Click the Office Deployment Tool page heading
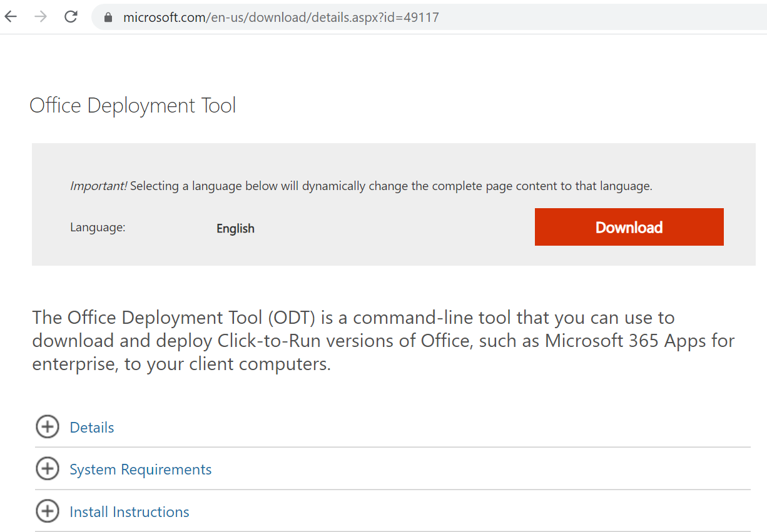 (133, 106)
